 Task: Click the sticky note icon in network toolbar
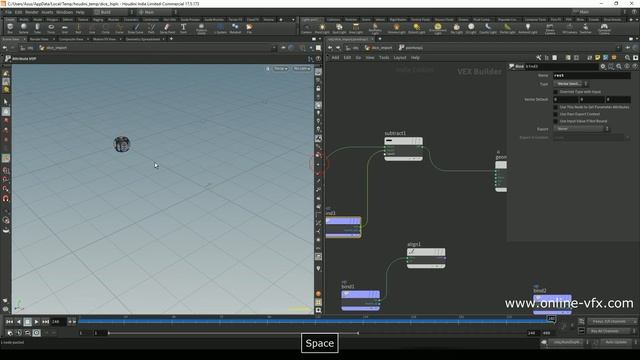coord(597,58)
